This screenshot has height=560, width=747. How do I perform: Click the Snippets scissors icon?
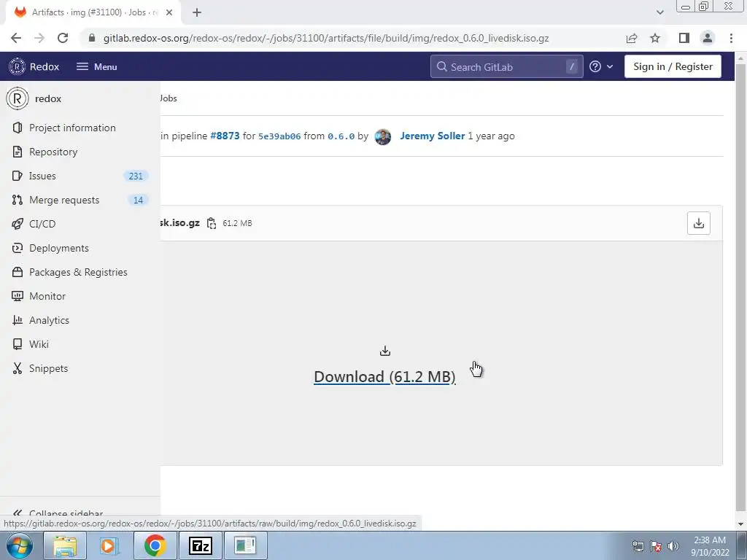click(x=18, y=368)
